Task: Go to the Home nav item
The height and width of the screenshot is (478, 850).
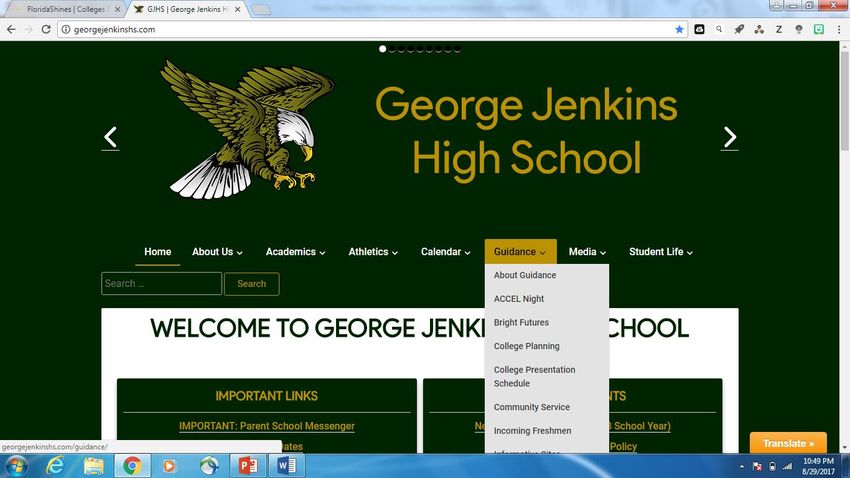Action: (x=158, y=252)
